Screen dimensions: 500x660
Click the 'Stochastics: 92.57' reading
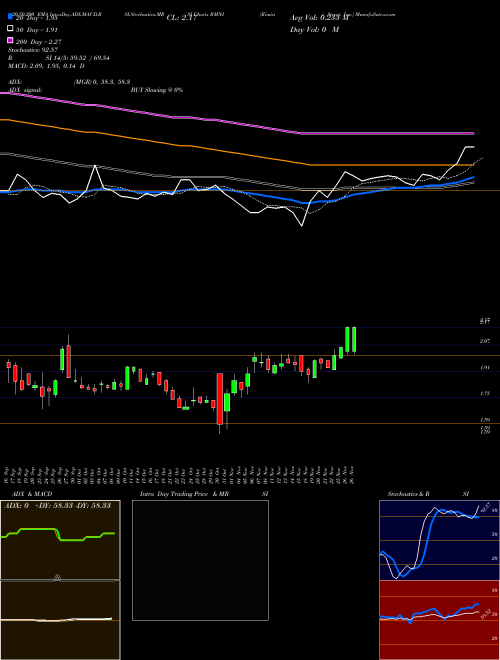tap(33, 50)
